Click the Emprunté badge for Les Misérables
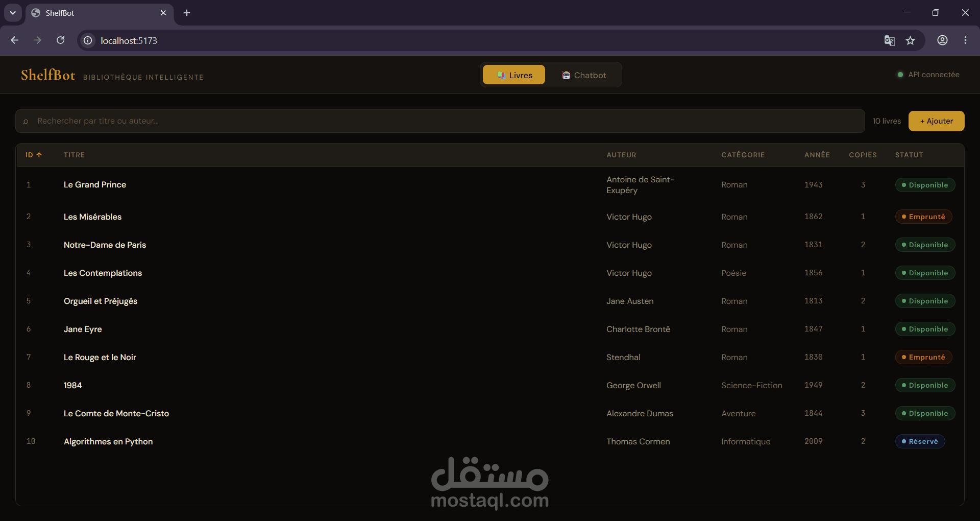980x521 pixels. coord(923,217)
